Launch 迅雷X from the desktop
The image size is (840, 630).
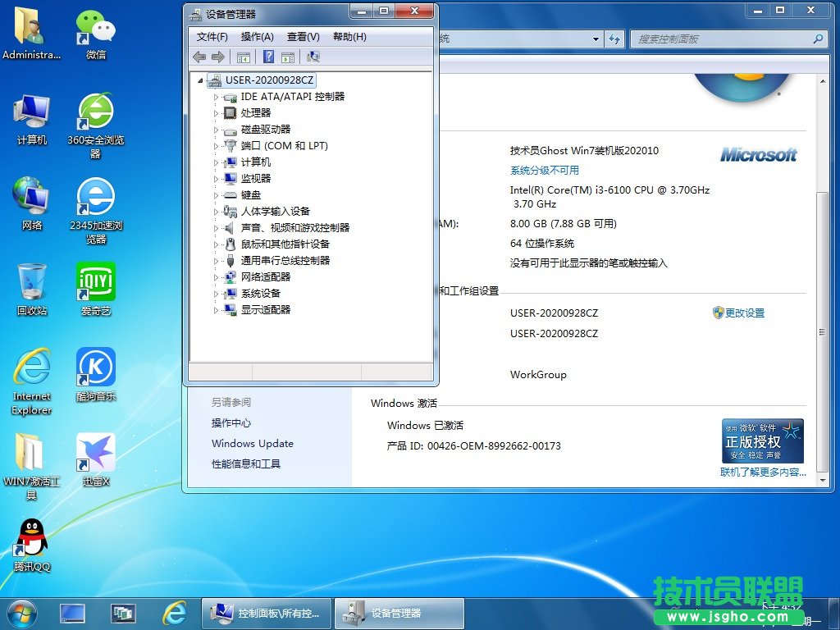pos(94,451)
